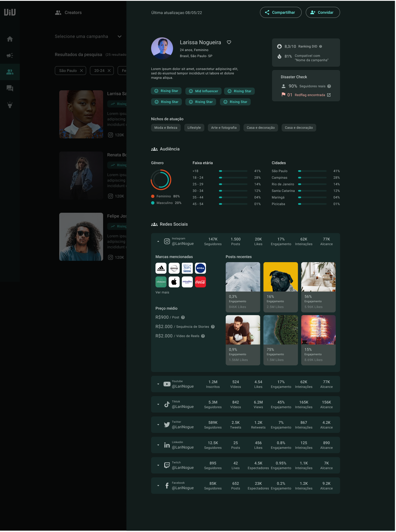Click the gender donut chart
The image size is (396, 532).
pos(161,180)
